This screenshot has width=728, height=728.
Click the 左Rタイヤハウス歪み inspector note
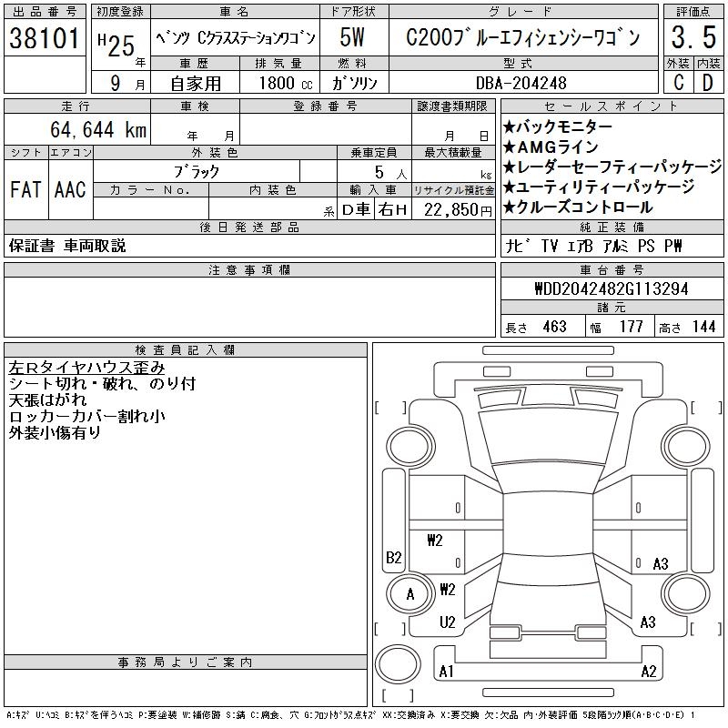tap(86, 368)
